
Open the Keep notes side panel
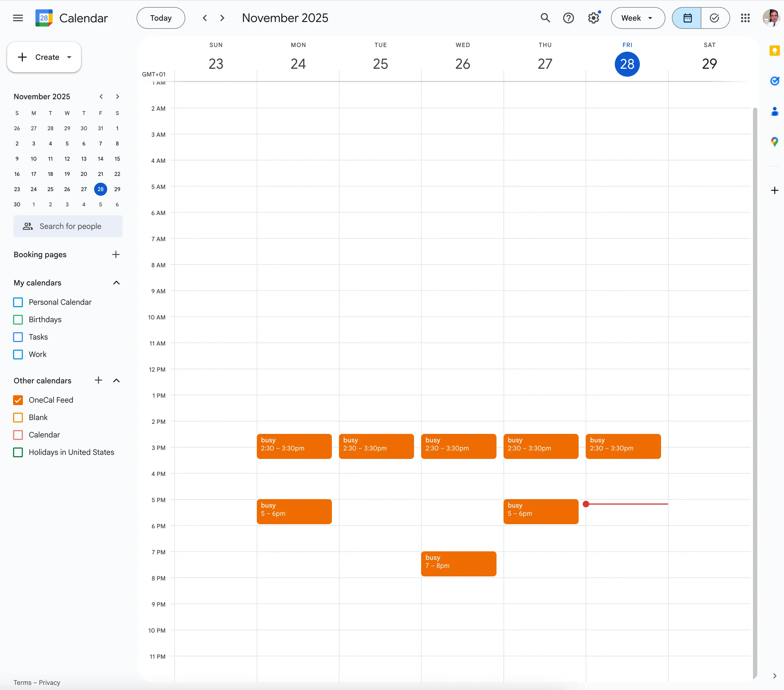coord(774,50)
